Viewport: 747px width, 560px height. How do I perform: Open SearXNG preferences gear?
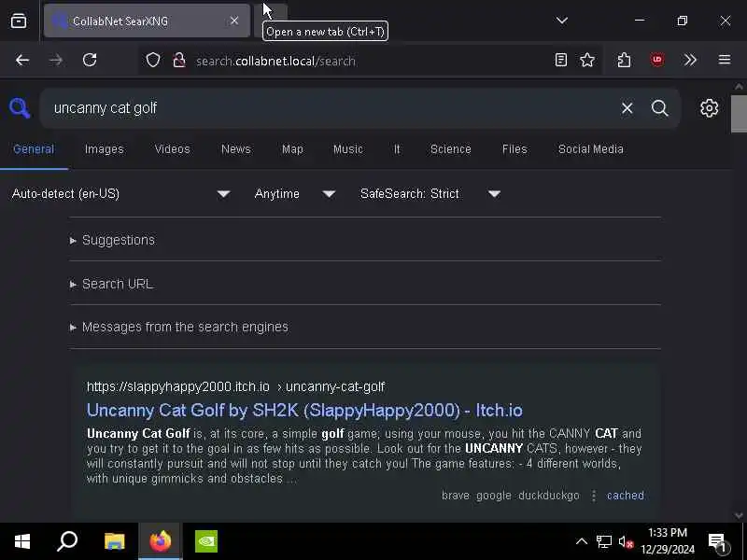(709, 108)
